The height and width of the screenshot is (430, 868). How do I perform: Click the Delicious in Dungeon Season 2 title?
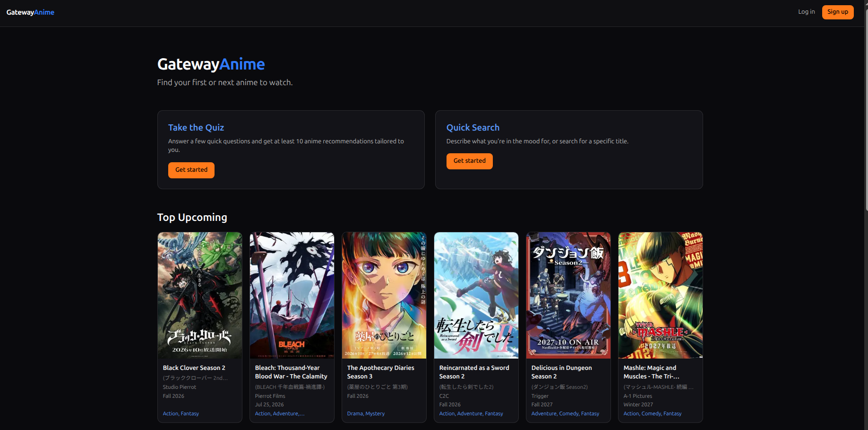click(x=562, y=372)
